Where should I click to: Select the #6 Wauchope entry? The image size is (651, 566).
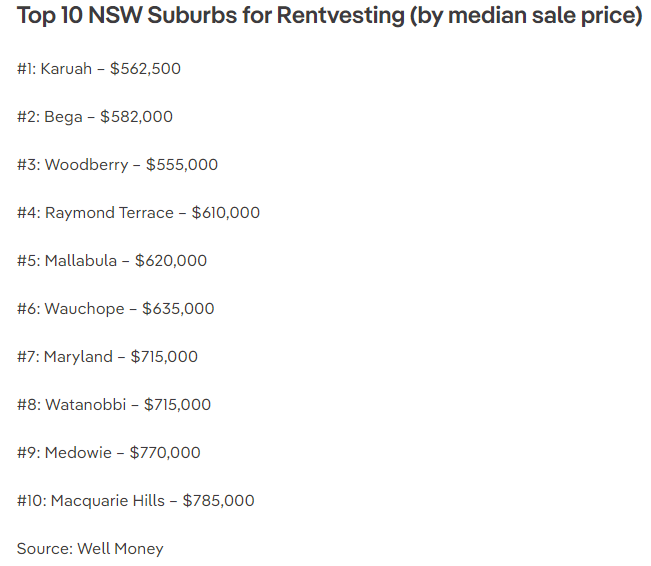[115, 309]
